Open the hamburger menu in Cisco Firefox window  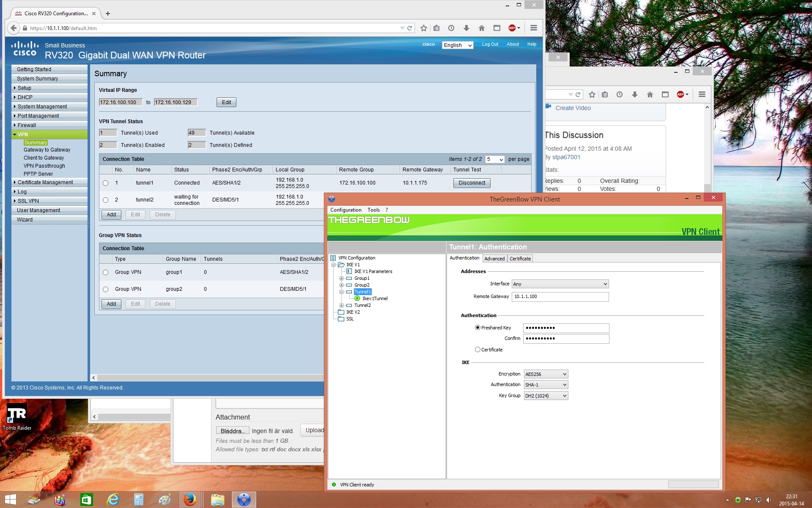[x=534, y=28]
